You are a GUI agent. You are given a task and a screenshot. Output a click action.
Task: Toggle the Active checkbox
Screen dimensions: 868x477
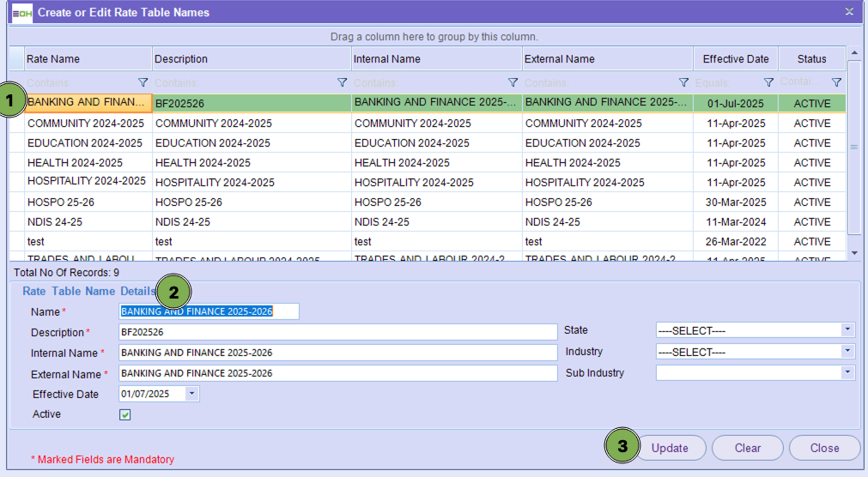click(125, 415)
